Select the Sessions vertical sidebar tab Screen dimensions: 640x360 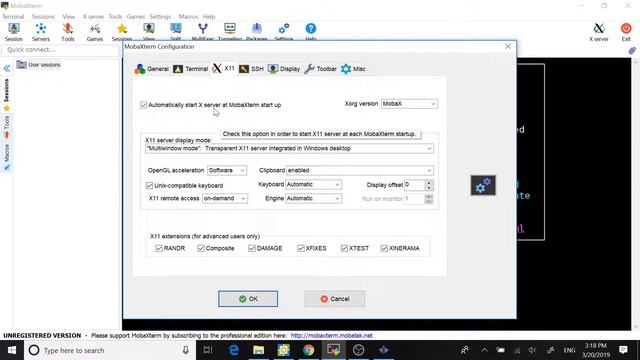[7, 90]
